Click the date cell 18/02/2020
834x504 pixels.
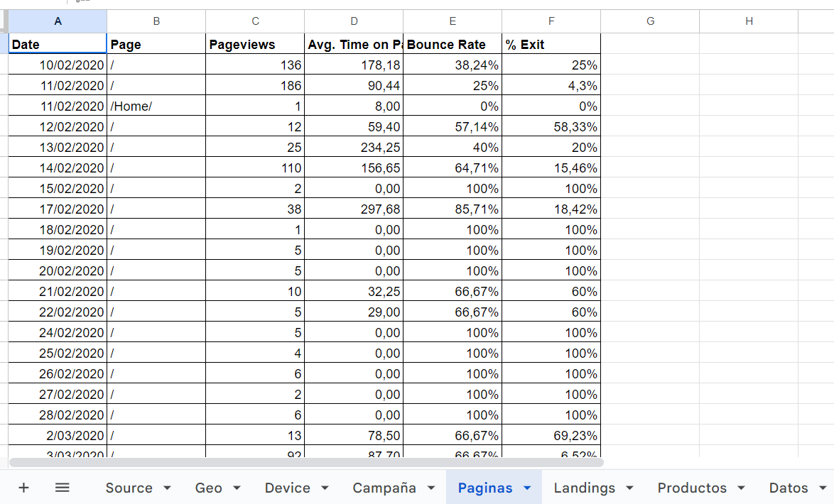click(58, 230)
